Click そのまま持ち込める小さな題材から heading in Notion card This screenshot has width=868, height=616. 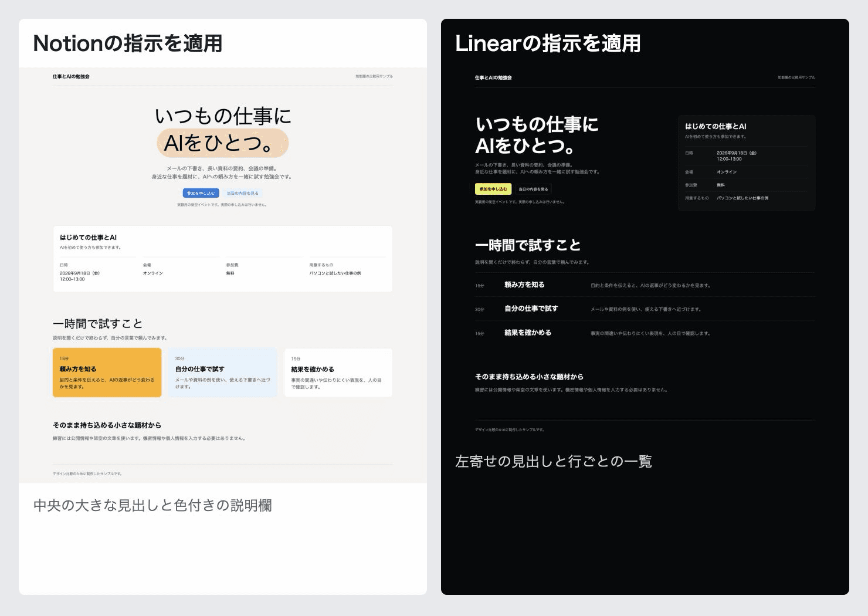click(107, 425)
